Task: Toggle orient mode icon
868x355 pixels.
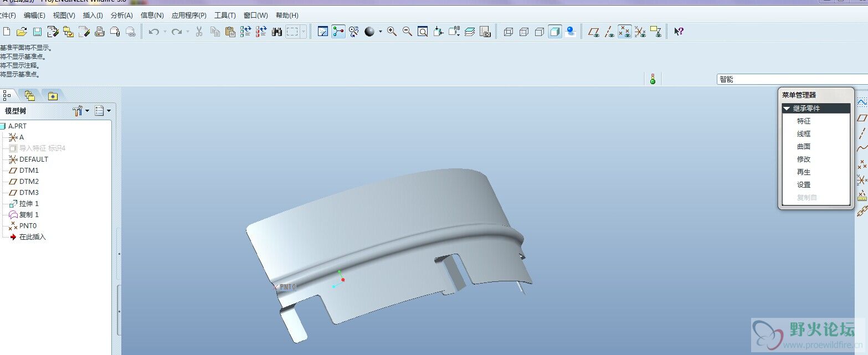Action: 354,32
